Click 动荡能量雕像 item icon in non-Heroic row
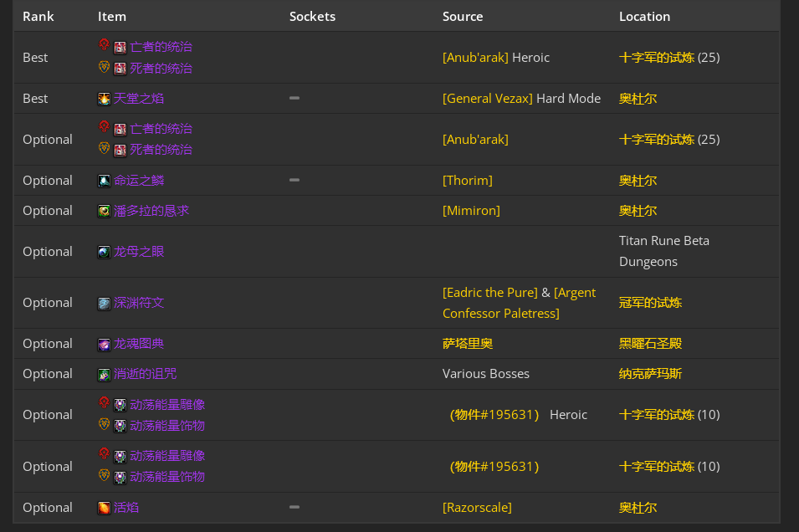 point(120,457)
